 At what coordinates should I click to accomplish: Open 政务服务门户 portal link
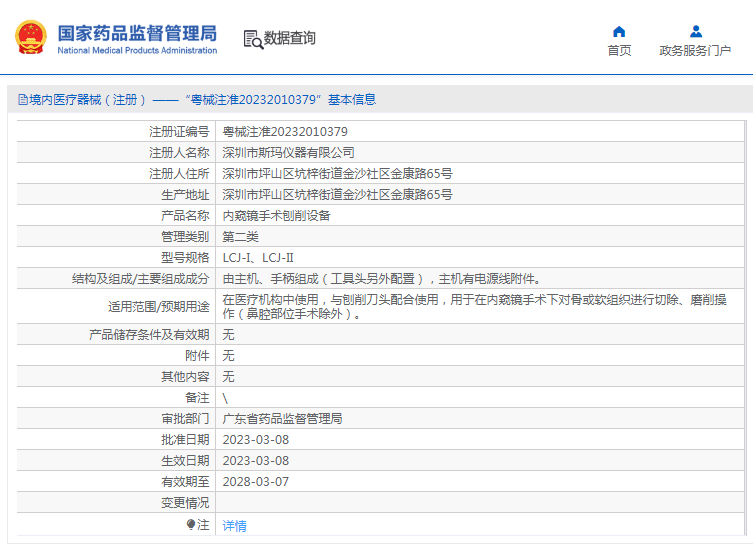coord(695,50)
